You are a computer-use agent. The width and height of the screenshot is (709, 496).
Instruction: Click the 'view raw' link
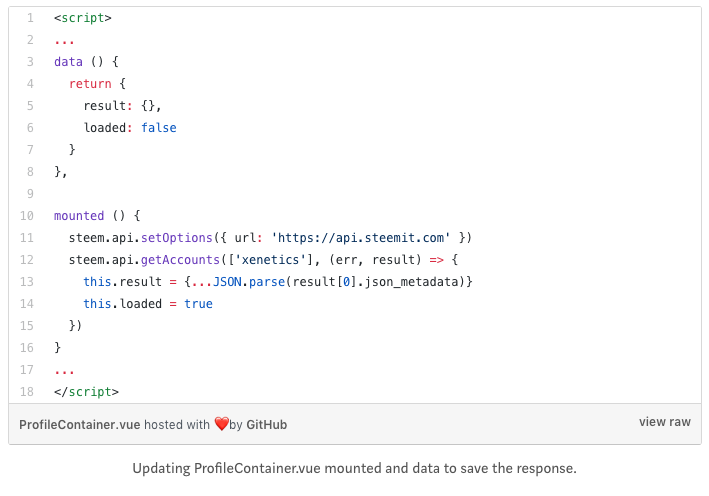pos(664,422)
